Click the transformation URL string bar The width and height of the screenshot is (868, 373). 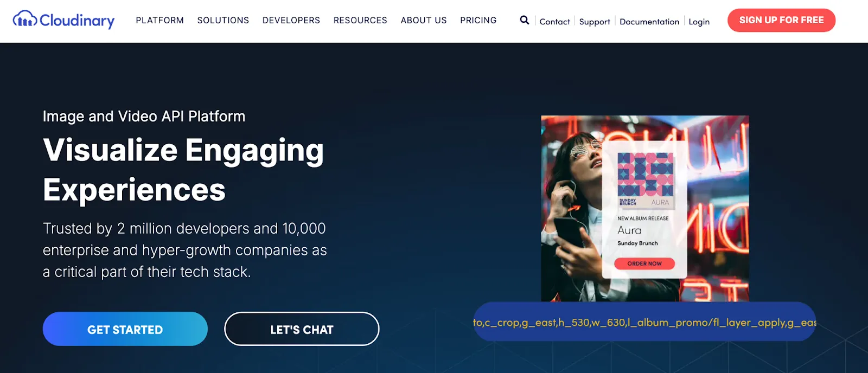(x=644, y=322)
